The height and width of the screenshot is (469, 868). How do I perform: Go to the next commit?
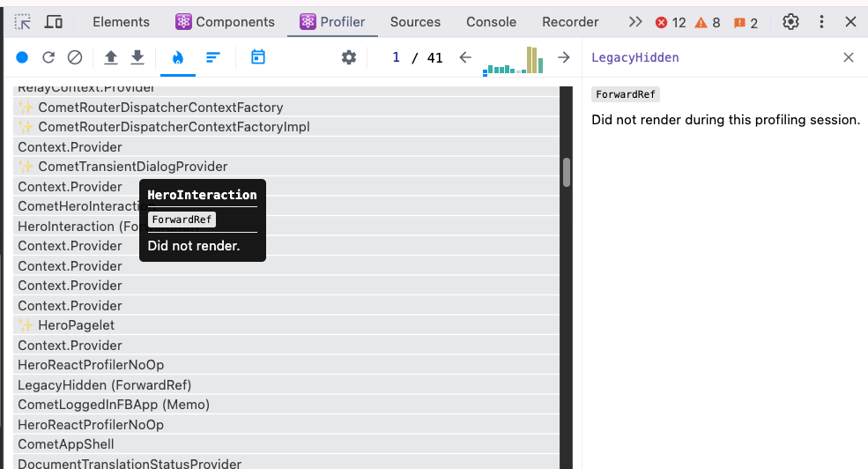[x=564, y=57]
